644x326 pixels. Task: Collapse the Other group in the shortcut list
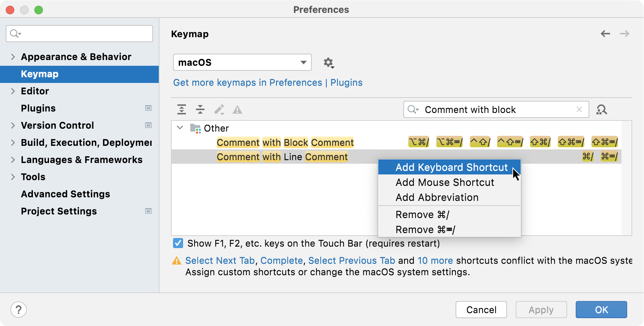click(180, 128)
